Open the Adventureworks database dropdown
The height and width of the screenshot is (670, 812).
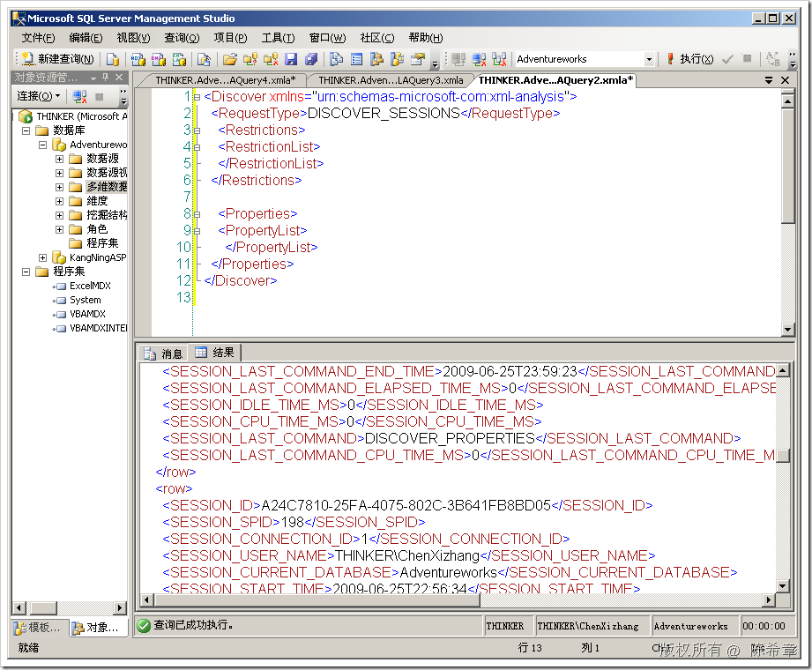click(648, 59)
